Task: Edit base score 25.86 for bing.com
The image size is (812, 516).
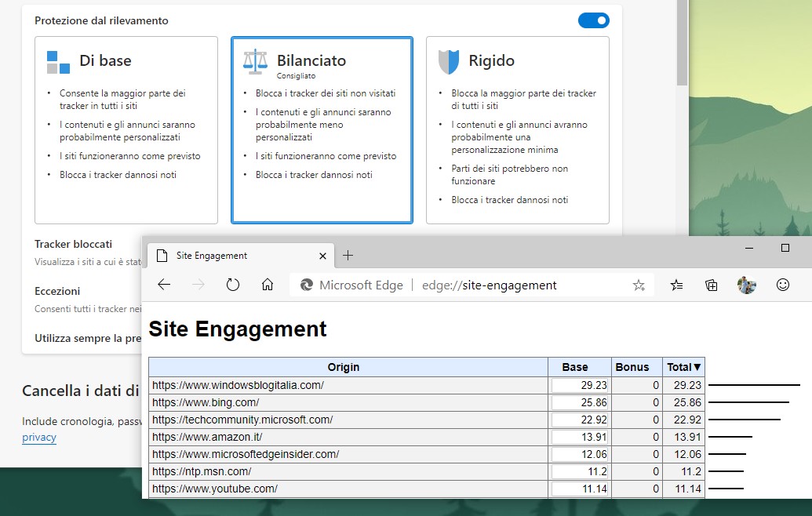Action: 580,402
